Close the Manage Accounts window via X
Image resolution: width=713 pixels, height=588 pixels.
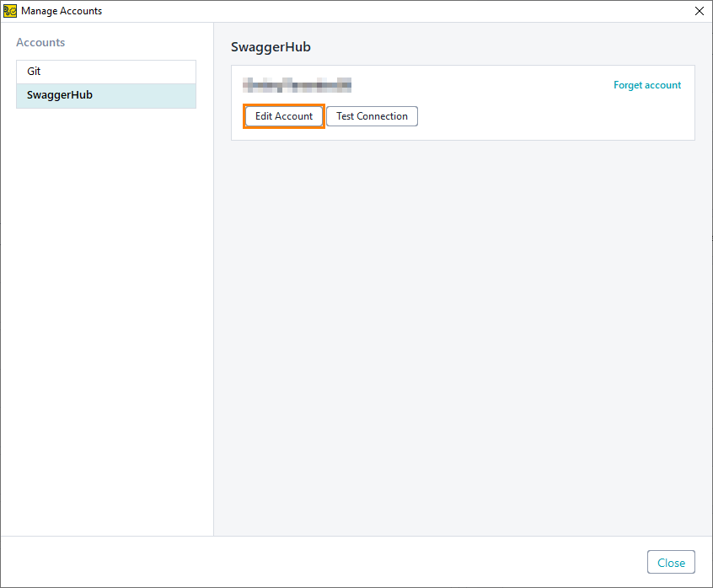tap(700, 11)
